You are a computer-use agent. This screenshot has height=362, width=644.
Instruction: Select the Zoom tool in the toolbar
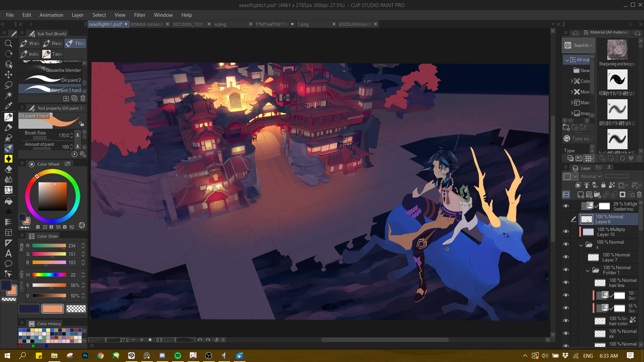8,43
